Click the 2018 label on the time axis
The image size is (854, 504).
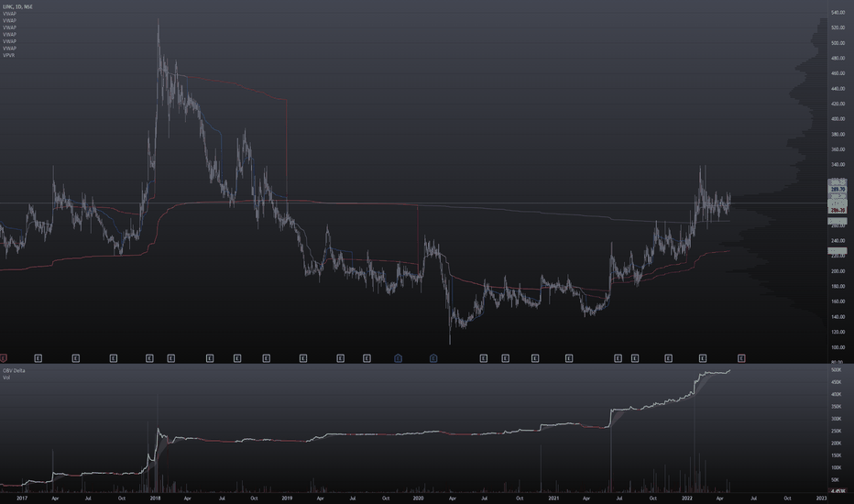pos(155,498)
